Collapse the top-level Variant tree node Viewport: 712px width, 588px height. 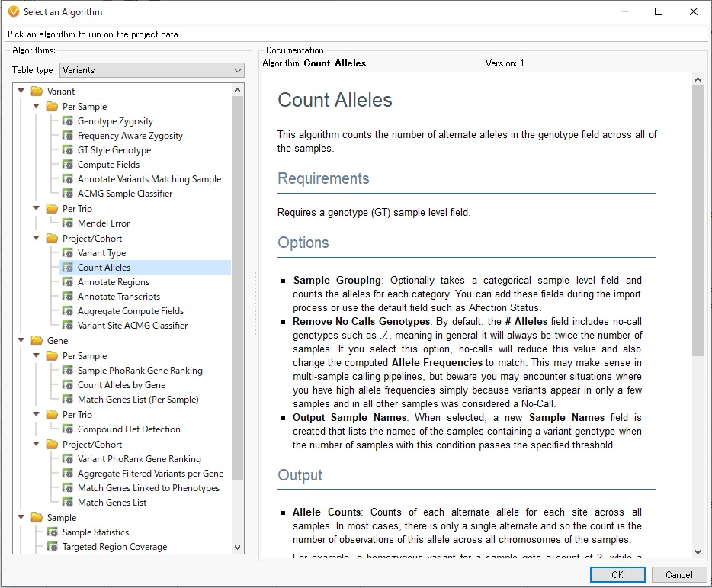click(x=21, y=91)
